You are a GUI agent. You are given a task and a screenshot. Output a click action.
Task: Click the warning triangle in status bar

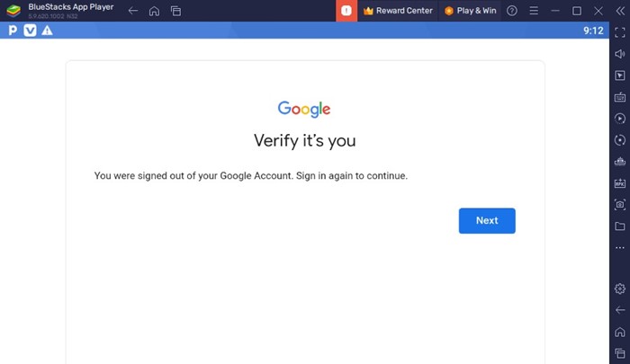[x=47, y=31]
